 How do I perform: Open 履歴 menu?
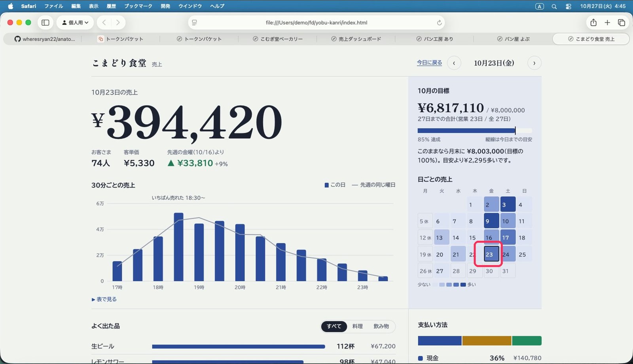111,6
